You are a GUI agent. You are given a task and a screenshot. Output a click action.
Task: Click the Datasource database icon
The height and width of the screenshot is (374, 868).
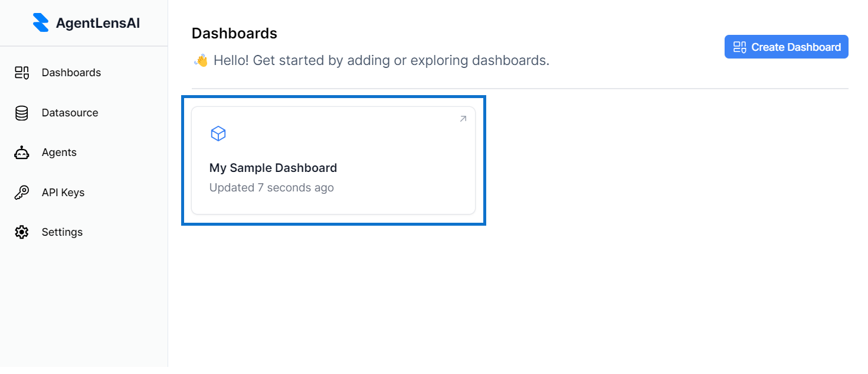tap(22, 113)
